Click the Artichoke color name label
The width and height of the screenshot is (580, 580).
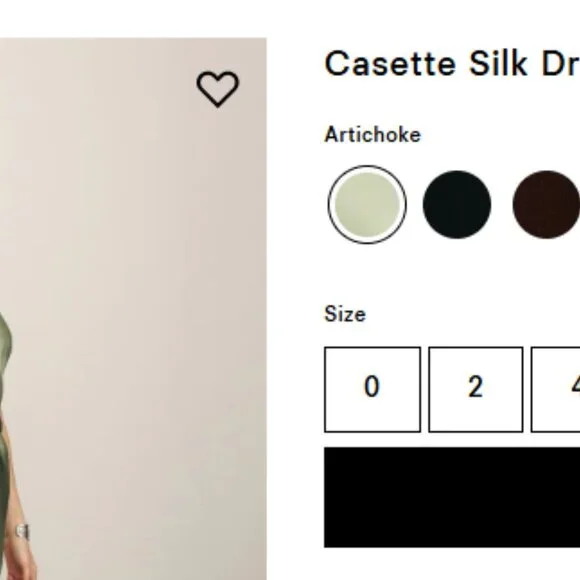pyautogui.click(x=372, y=135)
